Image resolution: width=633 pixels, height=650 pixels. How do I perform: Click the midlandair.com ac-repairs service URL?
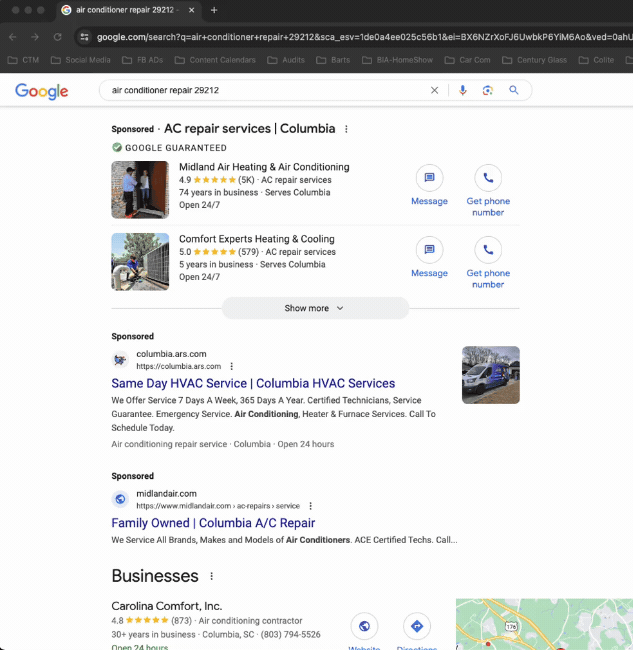218,506
